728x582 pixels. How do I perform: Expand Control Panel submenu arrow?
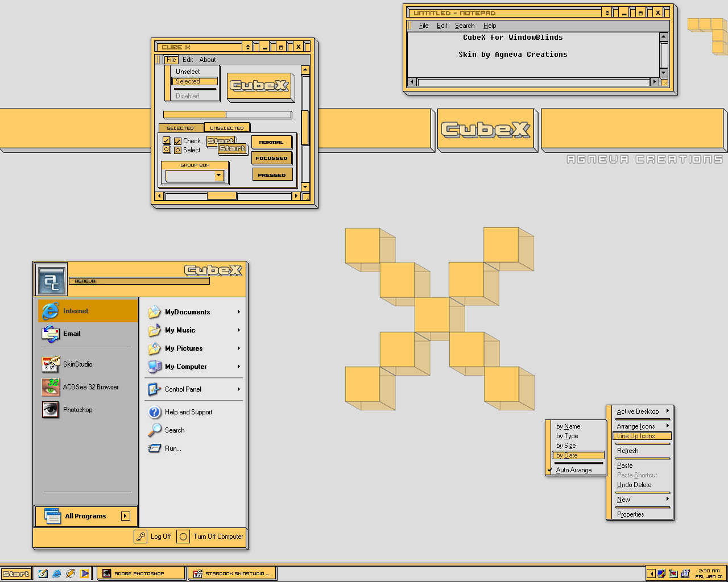(x=239, y=389)
